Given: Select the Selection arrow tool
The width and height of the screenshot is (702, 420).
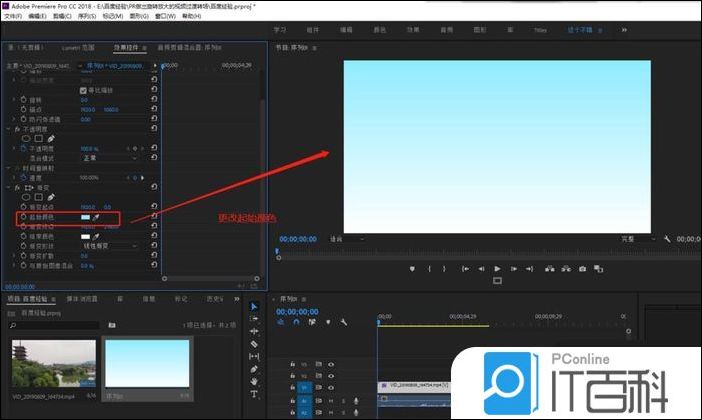Looking at the screenshot, I should (254, 307).
